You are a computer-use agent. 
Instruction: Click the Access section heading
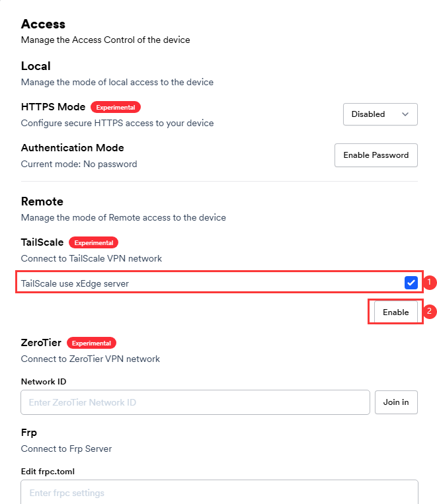pyautogui.click(x=43, y=24)
